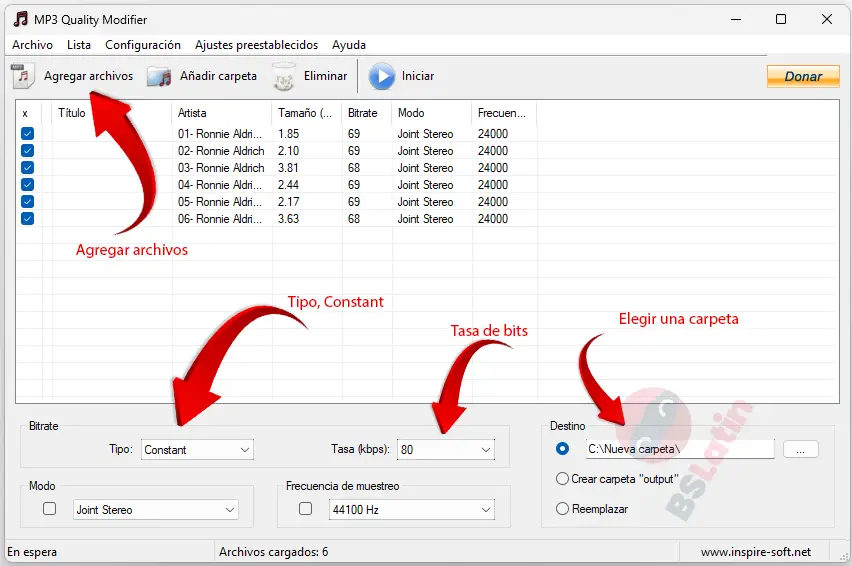
Task: Open the 44100 Hz frequency dropdown
Action: point(412,510)
